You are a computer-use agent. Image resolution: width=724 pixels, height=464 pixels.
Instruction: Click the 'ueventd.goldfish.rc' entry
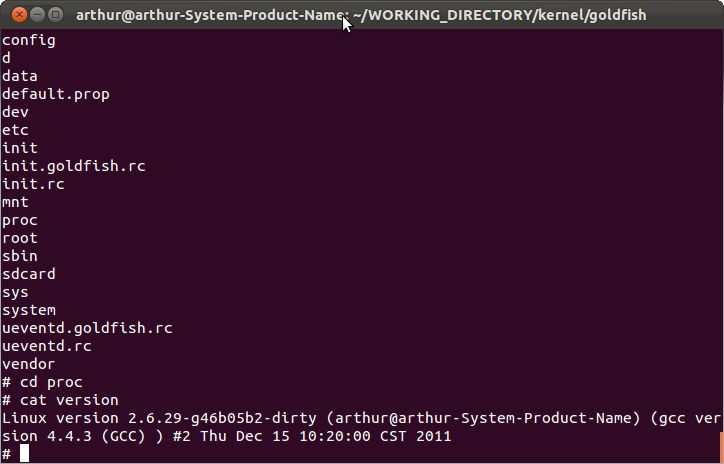87,328
